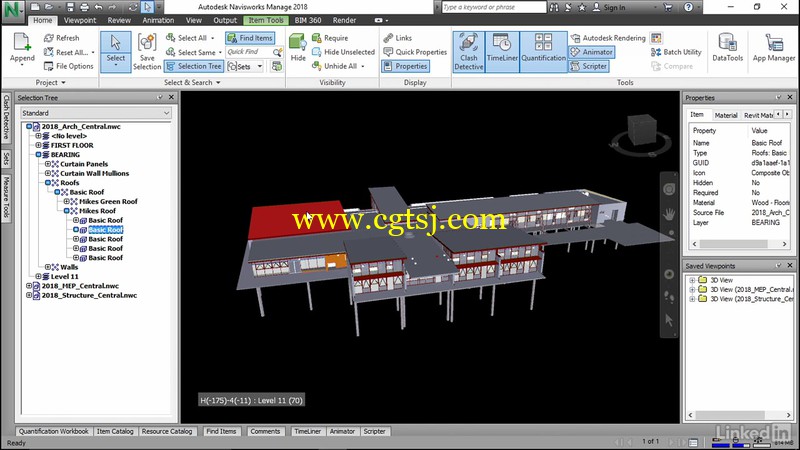This screenshot has height=450, width=800.
Task: Open the Clash Detective side tab
Action: 6,117
